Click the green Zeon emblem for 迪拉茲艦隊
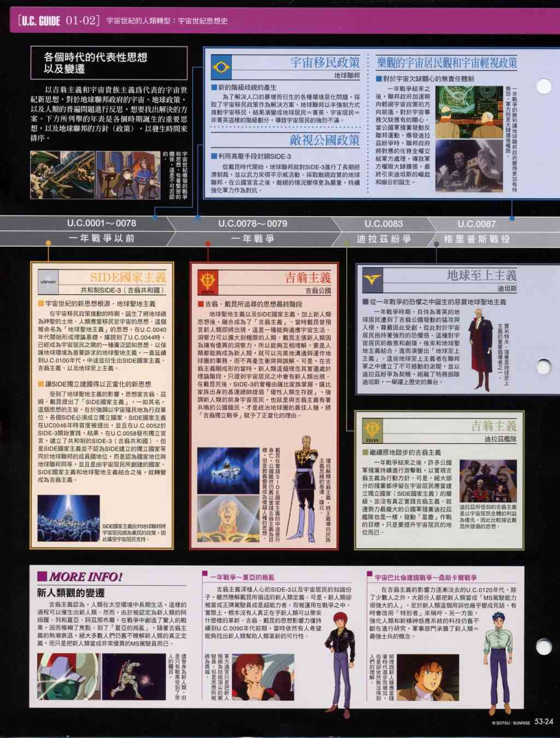Viewport: 560px width, 738px height. (372, 431)
